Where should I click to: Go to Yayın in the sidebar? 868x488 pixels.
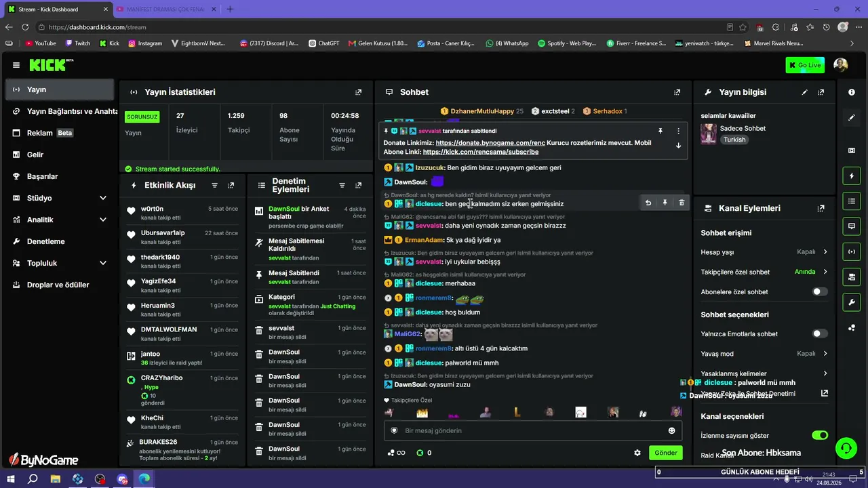(60, 89)
